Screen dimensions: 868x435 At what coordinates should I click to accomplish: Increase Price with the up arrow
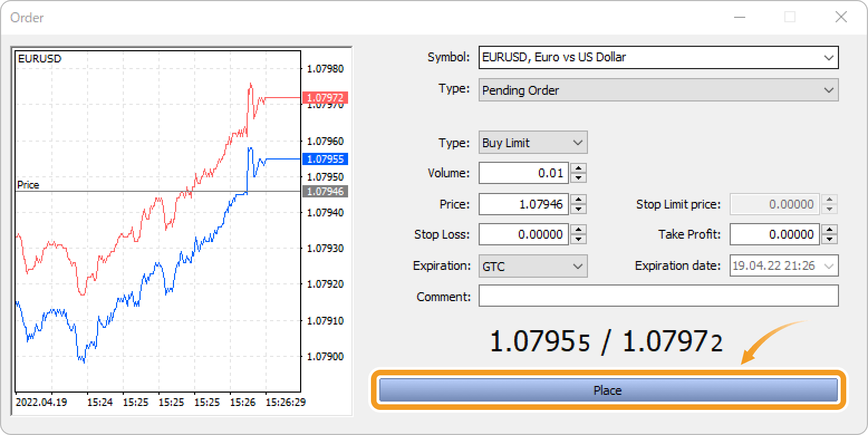[x=579, y=199]
